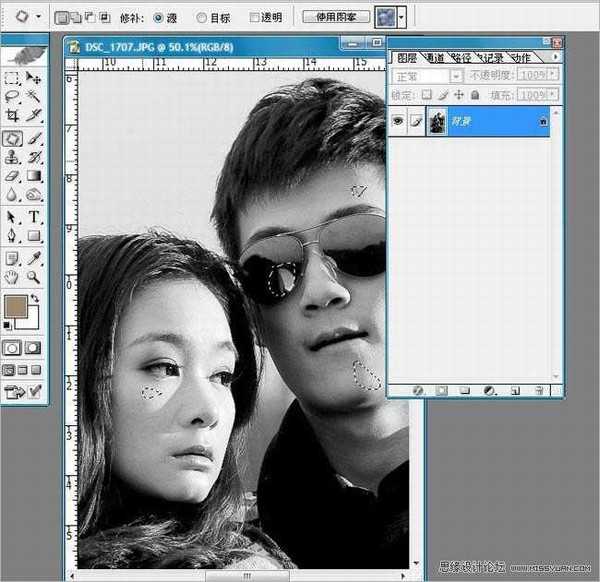Open the blend mode 正常 dropdown
600x582 pixels.
[456, 76]
